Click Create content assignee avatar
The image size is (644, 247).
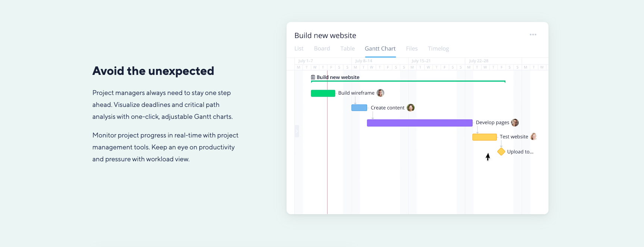[410, 108]
